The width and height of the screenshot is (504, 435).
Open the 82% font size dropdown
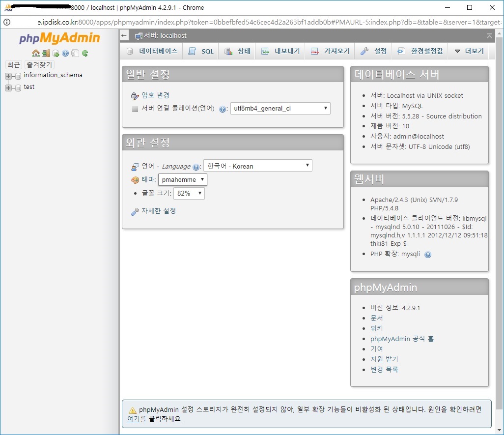[x=189, y=193]
